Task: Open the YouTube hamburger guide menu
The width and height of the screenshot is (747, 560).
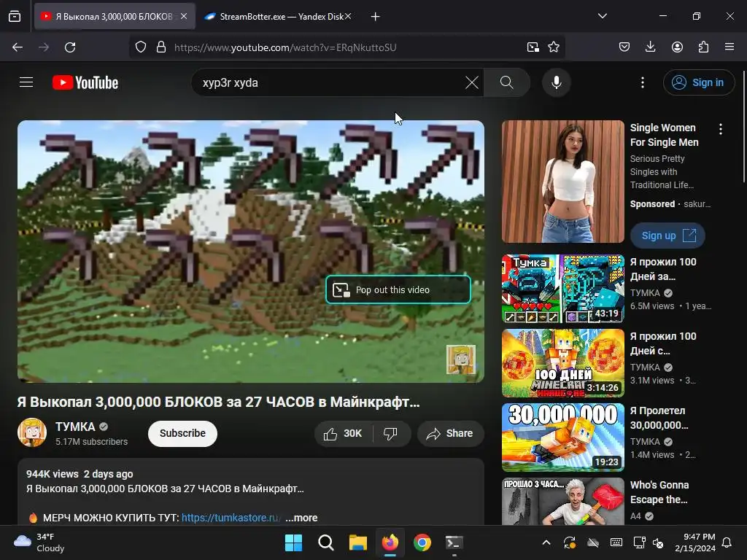Action: pos(26,82)
